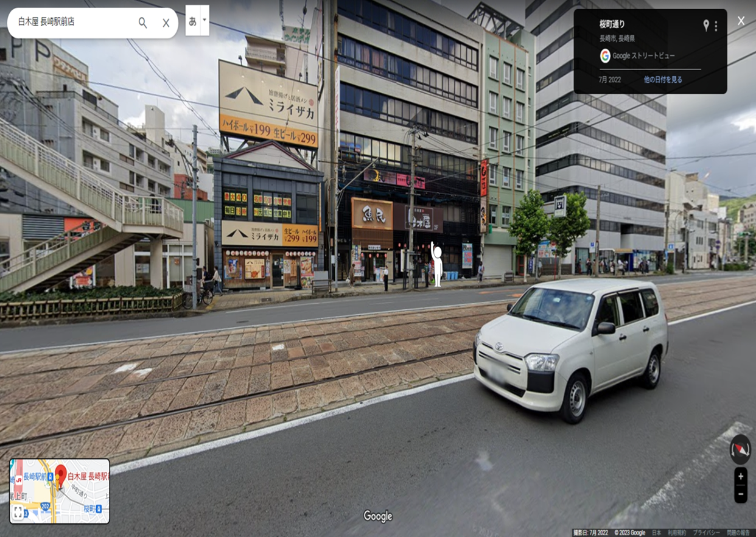Click the location pin icon in info card
The width and height of the screenshot is (756, 537).
coord(705,26)
